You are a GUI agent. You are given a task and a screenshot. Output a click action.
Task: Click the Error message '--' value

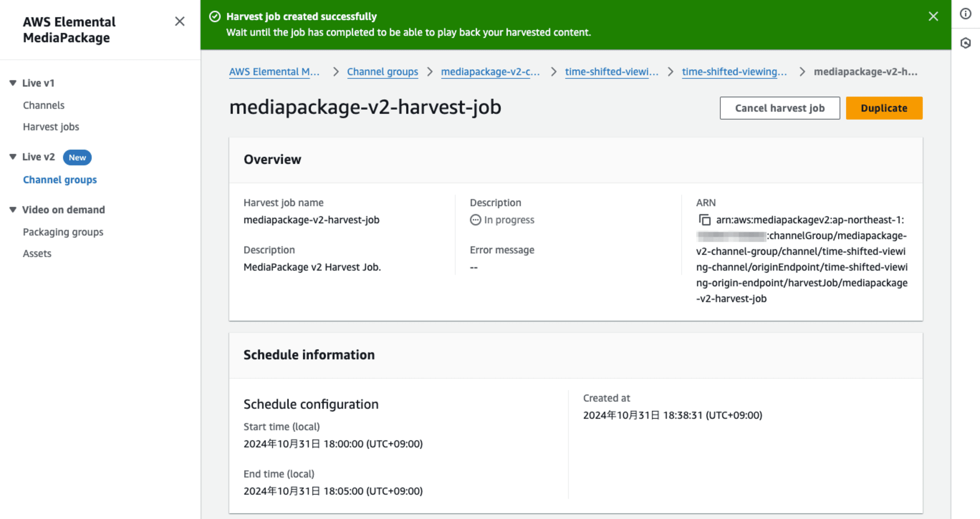(x=474, y=267)
